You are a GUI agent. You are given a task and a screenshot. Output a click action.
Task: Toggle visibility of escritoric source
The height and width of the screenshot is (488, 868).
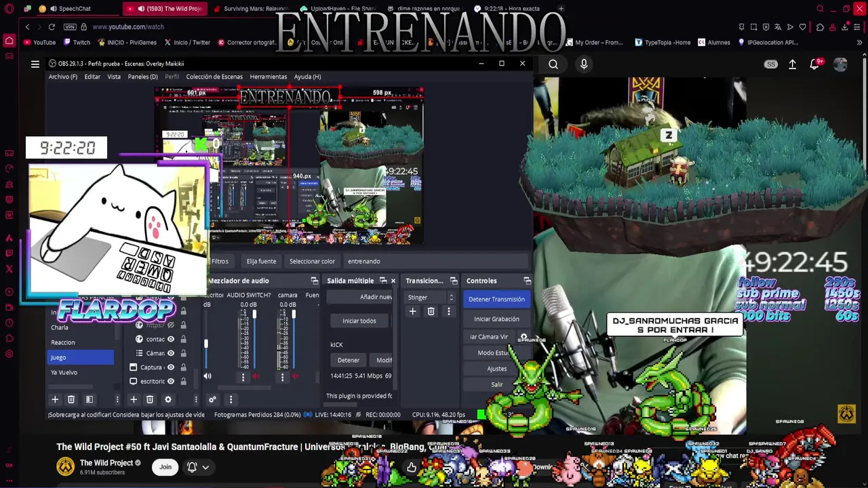point(171,381)
